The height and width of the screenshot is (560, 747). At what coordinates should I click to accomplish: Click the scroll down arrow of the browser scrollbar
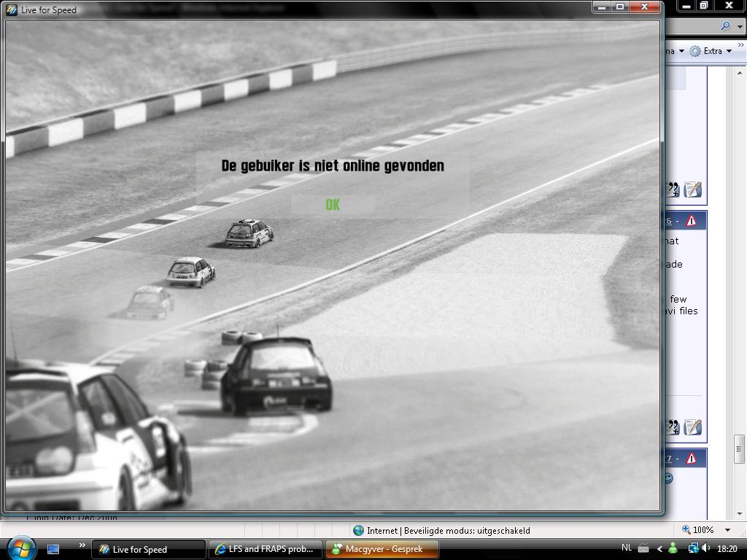pos(740,514)
